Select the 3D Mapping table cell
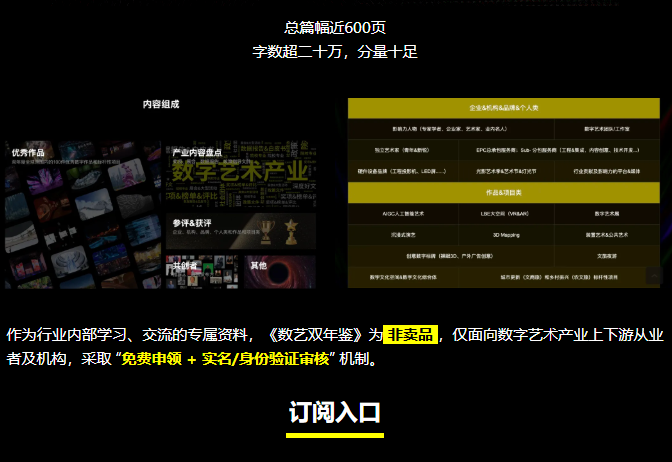 pyautogui.click(x=505, y=234)
